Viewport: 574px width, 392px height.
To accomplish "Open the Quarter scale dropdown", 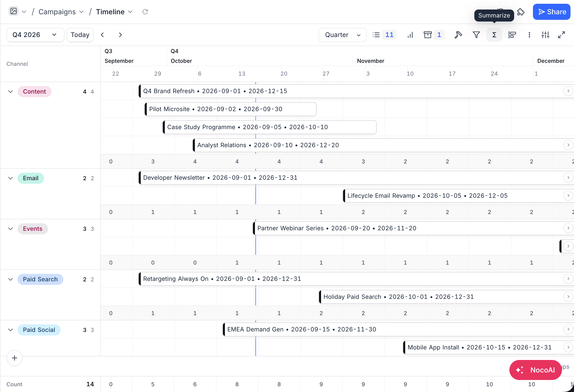I will tap(342, 35).
